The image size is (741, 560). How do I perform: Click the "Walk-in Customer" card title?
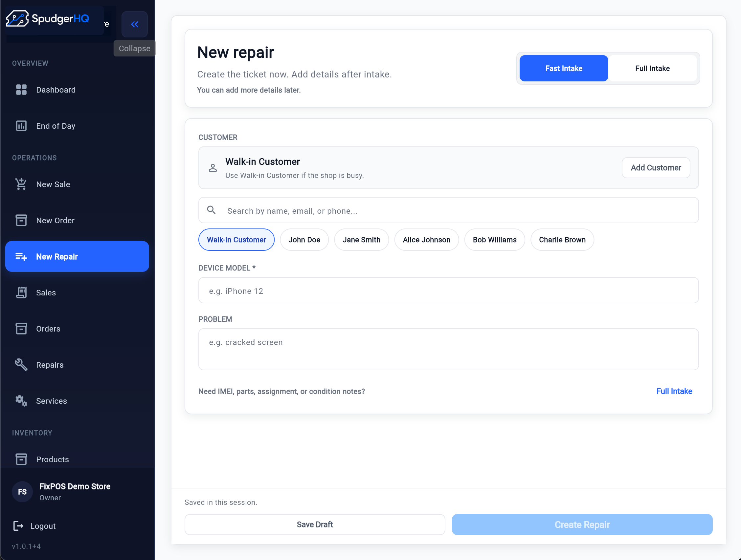click(x=263, y=162)
